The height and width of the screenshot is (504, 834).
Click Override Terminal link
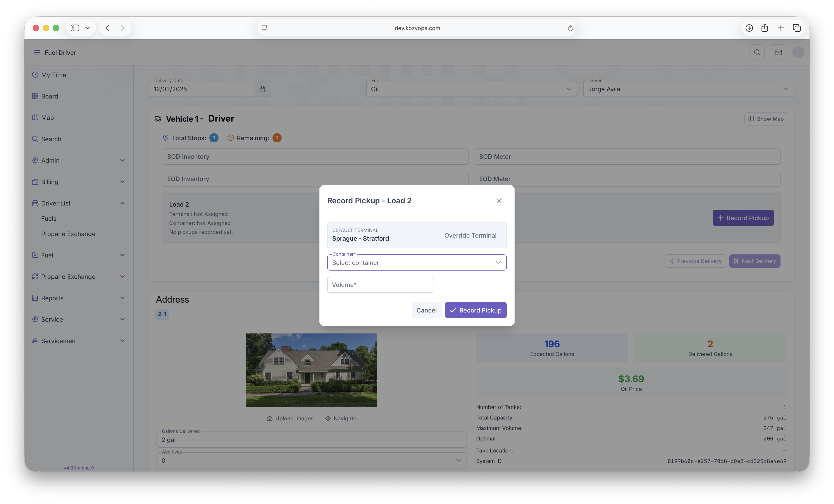coord(470,235)
